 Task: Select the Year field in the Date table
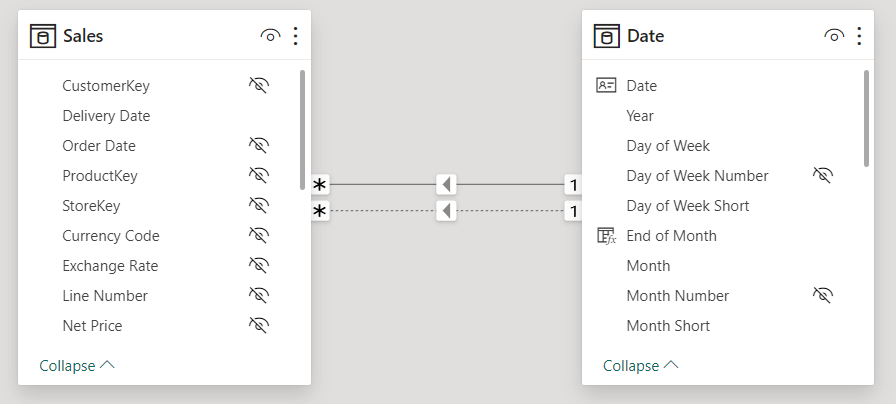(639, 116)
